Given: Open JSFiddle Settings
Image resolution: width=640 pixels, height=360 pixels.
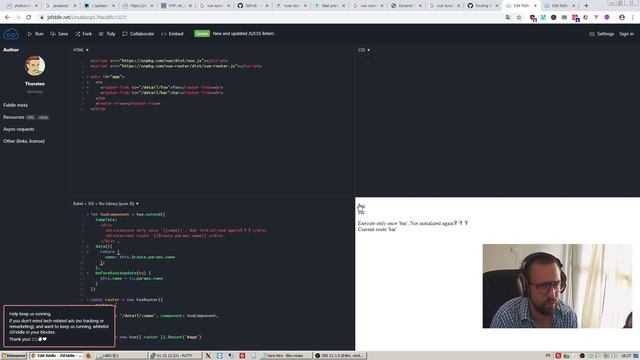Looking at the screenshot, I should pos(602,34).
